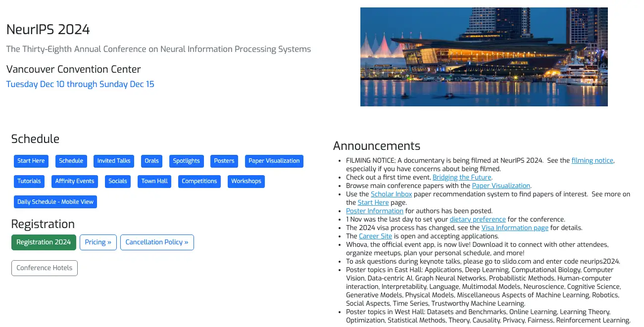644x327 pixels.
Task: Open the Town Hall page
Action: (x=154, y=181)
